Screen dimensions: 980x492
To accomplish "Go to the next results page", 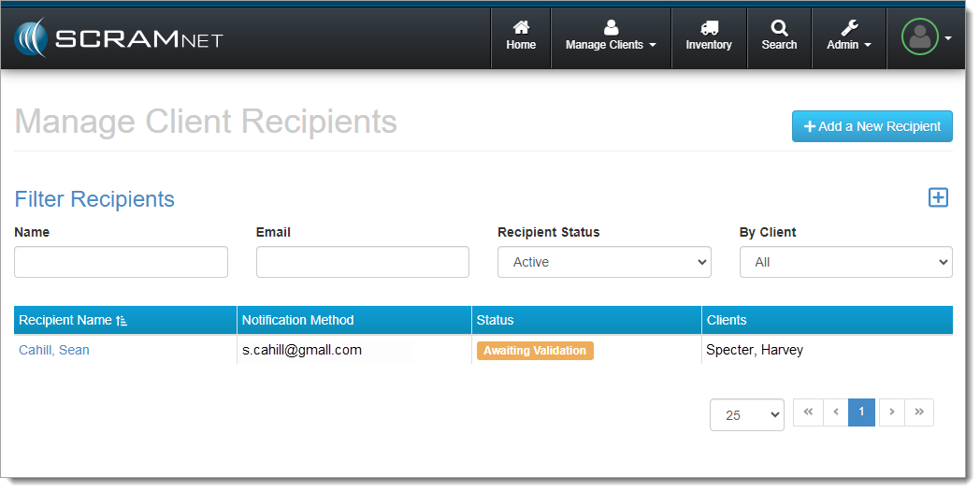I will point(892,412).
